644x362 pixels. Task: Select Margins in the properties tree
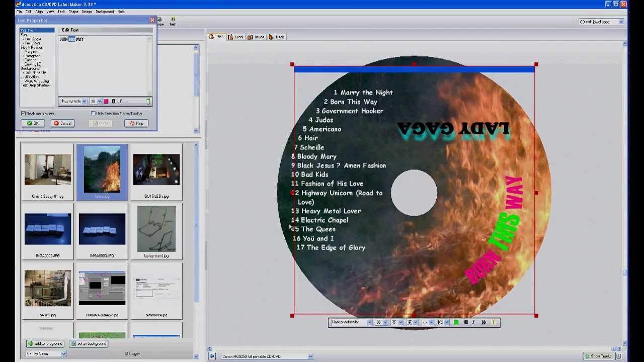pyautogui.click(x=30, y=52)
